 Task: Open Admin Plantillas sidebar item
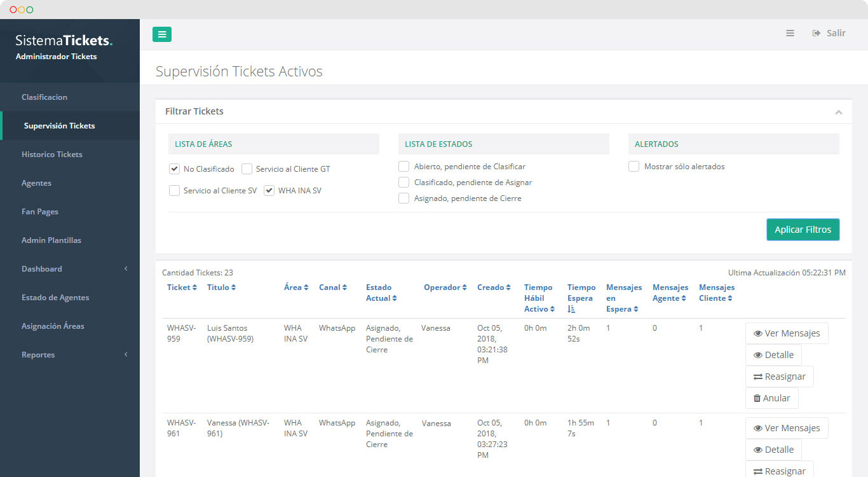(70, 240)
